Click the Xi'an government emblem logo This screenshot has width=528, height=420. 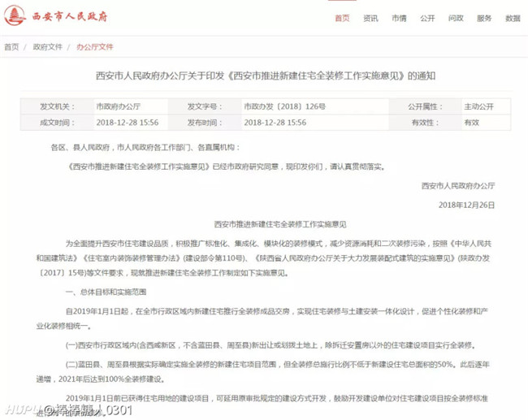14,16
